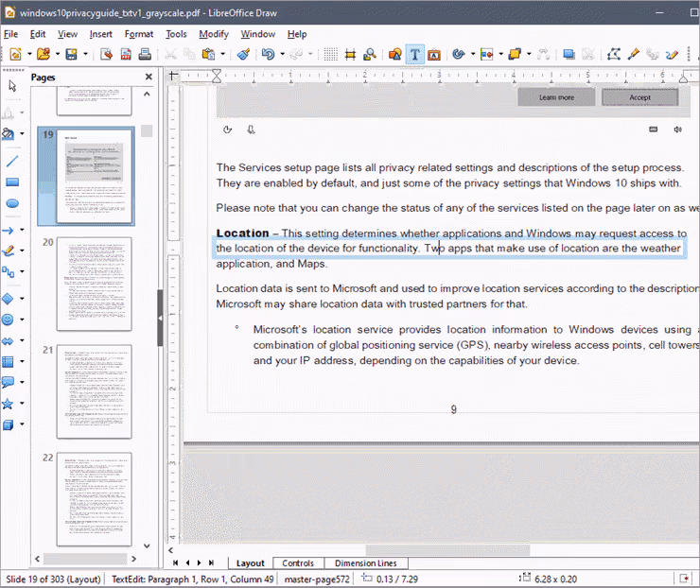The width and height of the screenshot is (700, 588).
Task: Open the Edit menu
Action: 38,34
